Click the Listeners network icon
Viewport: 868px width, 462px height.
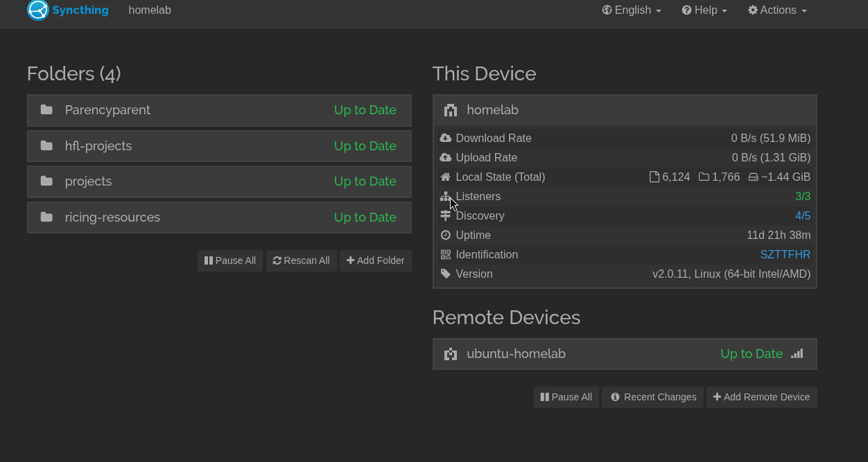point(446,196)
